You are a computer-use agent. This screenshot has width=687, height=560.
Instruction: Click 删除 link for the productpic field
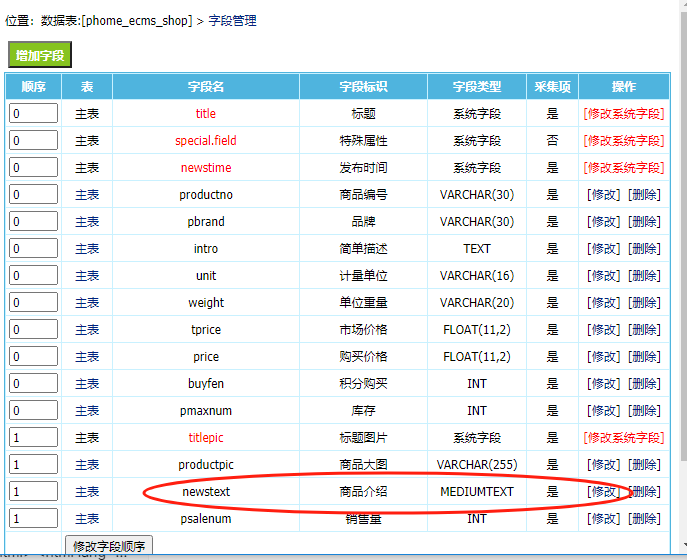click(x=643, y=465)
